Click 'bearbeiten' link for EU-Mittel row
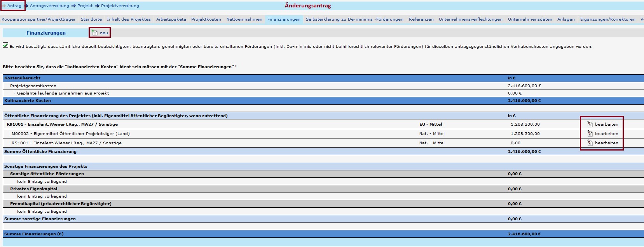The width and height of the screenshot is (644, 247). tap(606, 124)
